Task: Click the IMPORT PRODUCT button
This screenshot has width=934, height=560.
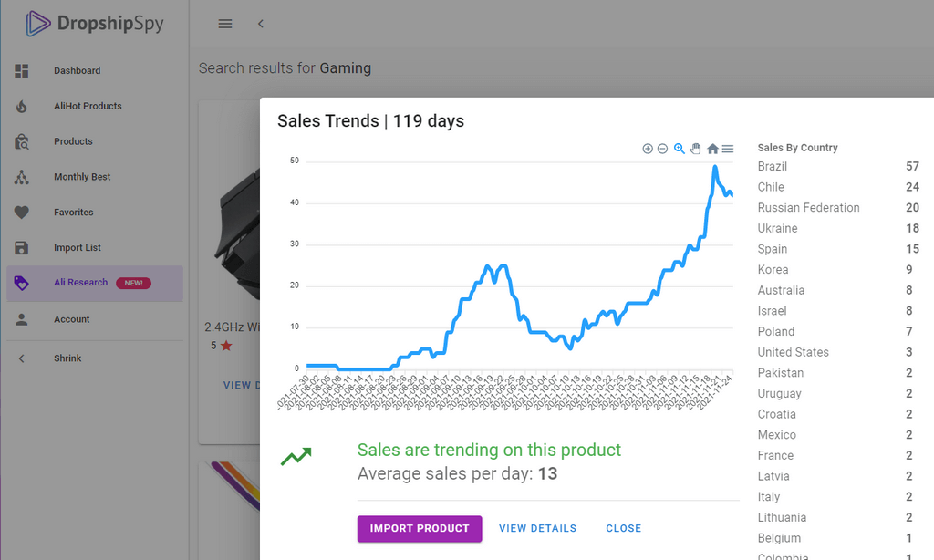Action: click(x=419, y=529)
